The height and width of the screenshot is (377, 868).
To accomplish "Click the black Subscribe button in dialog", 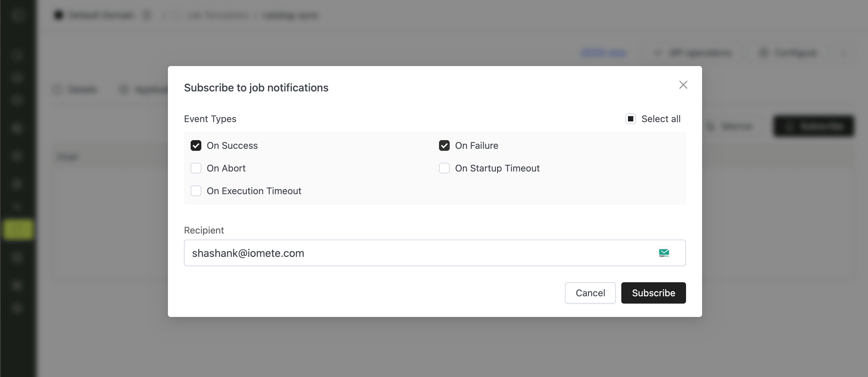I will click(653, 293).
